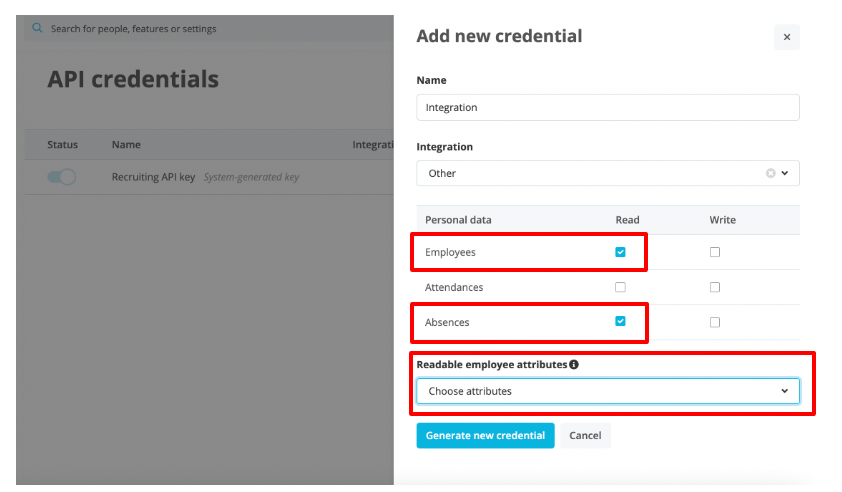The height and width of the screenshot is (492, 842).
Task: Close the Add new credential dialog
Action: 787,37
